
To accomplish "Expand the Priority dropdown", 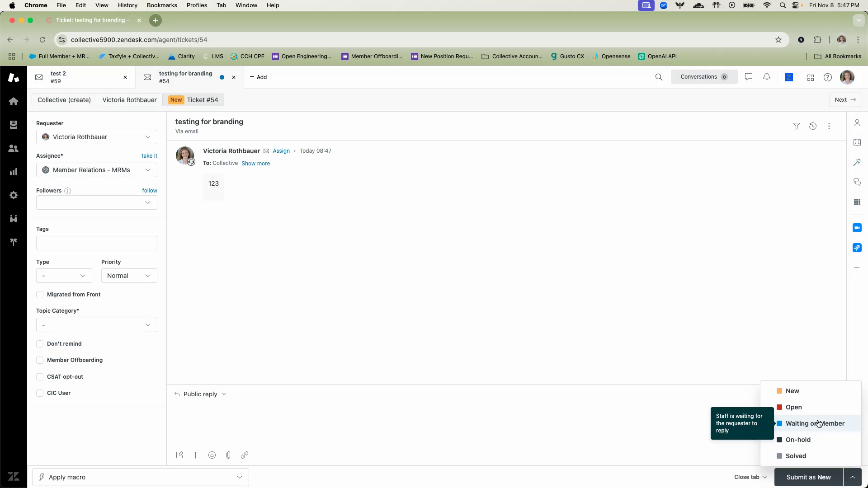I will point(129,276).
